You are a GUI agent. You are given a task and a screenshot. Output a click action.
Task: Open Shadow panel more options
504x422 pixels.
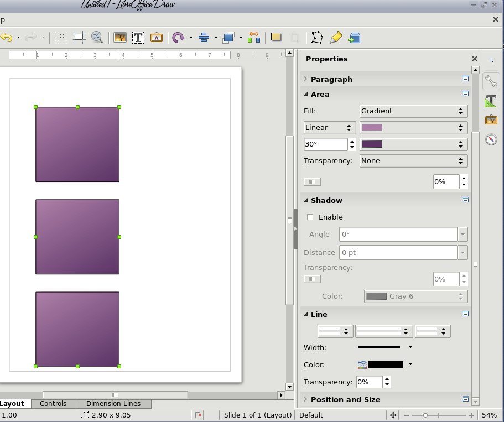(x=465, y=200)
